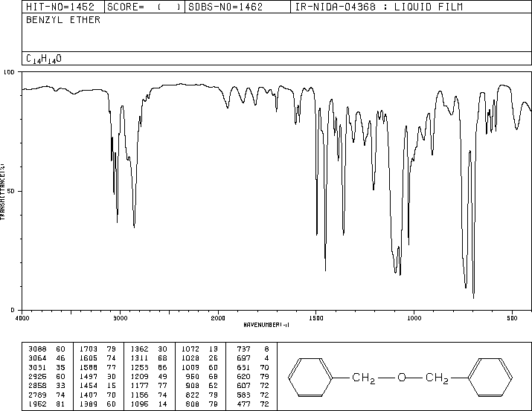Click the 4000 tick label on x-axis

(22, 317)
